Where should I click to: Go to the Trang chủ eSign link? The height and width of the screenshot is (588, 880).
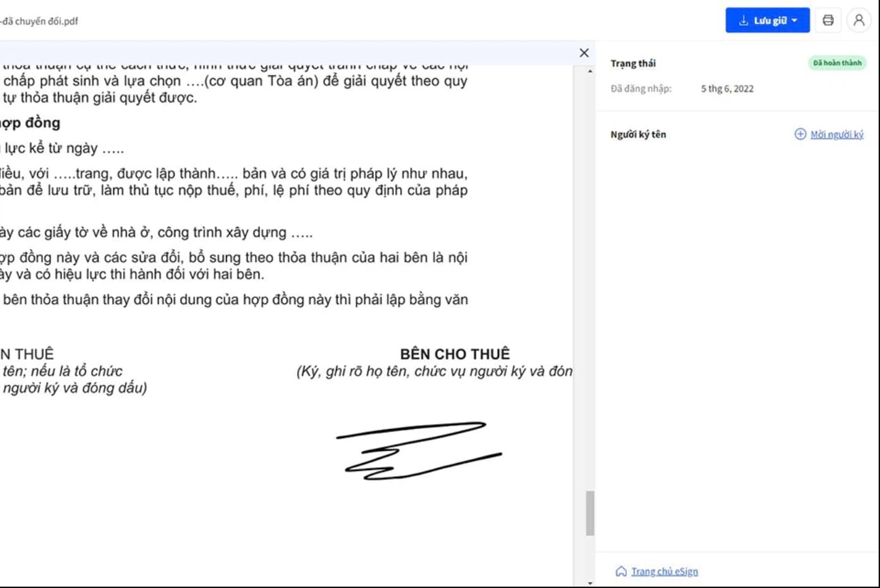click(x=664, y=572)
